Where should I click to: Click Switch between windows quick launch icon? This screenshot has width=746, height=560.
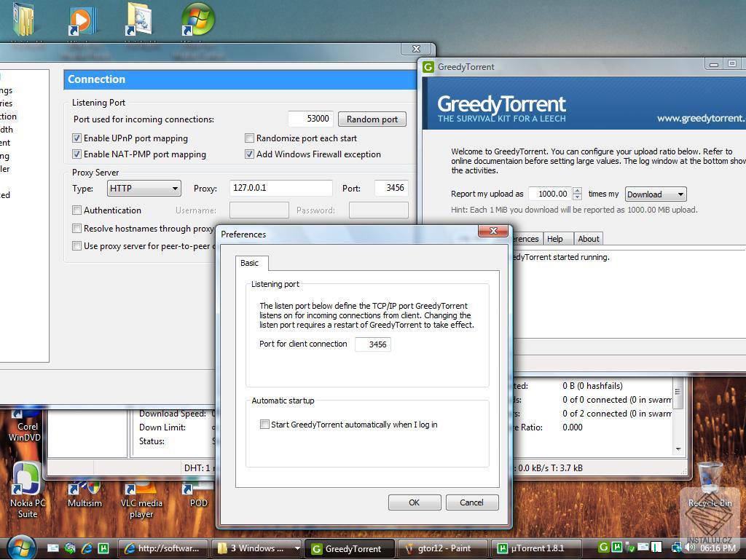pos(70,548)
